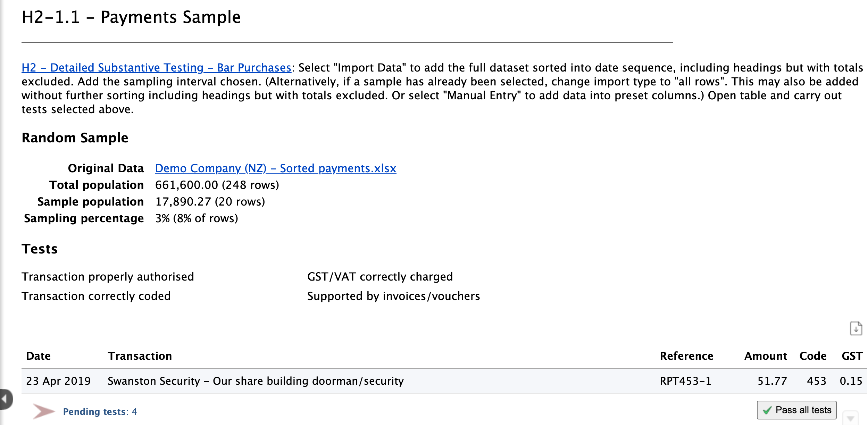Toggle the Transaction properly authorised test
This screenshot has width=868, height=425.
[108, 276]
